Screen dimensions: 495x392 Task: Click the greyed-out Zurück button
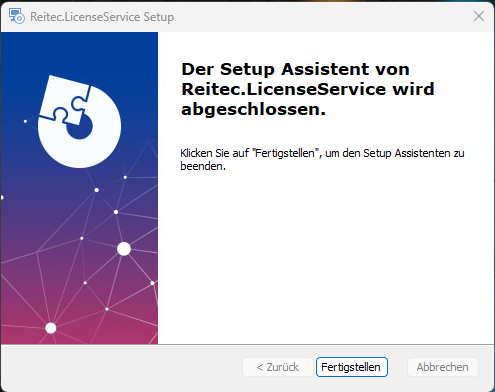pos(278,367)
